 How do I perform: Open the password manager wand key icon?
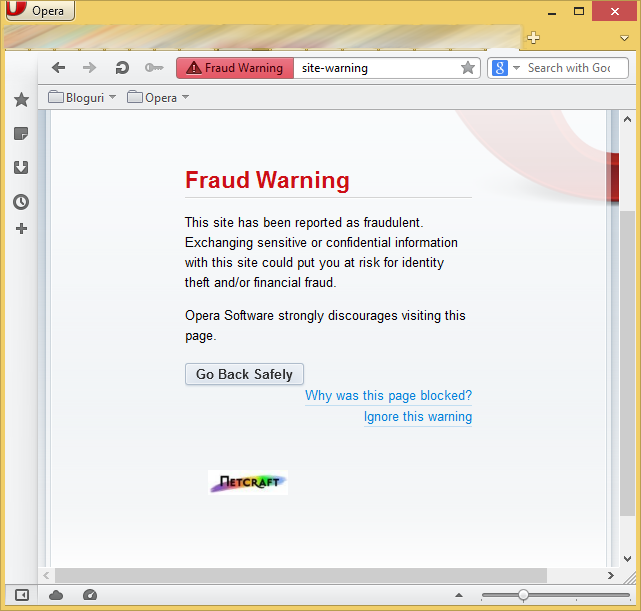click(154, 67)
